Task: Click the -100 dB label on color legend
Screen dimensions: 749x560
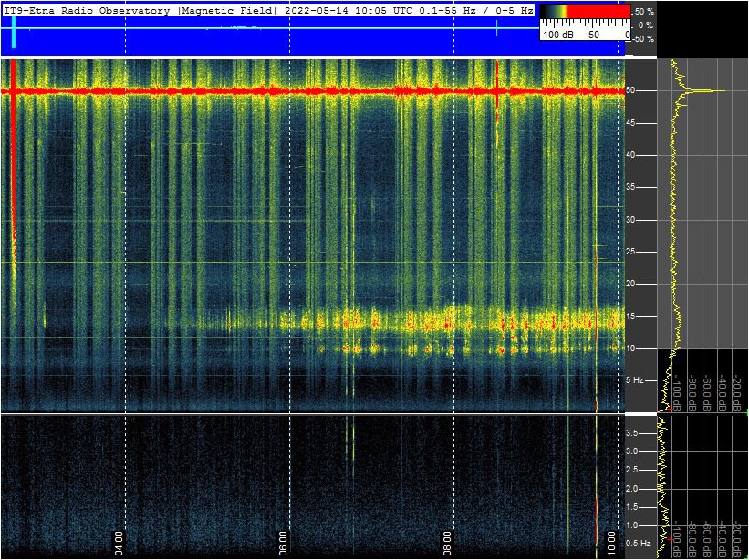Action: tap(557, 35)
